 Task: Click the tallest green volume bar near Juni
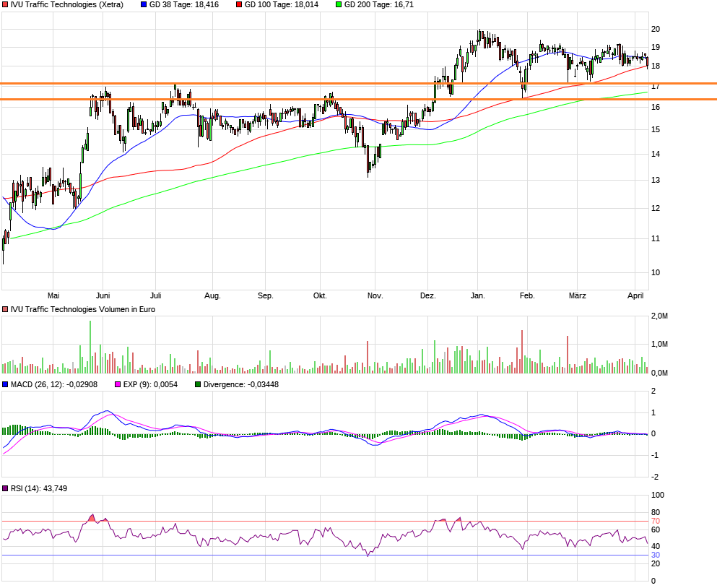click(x=90, y=347)
